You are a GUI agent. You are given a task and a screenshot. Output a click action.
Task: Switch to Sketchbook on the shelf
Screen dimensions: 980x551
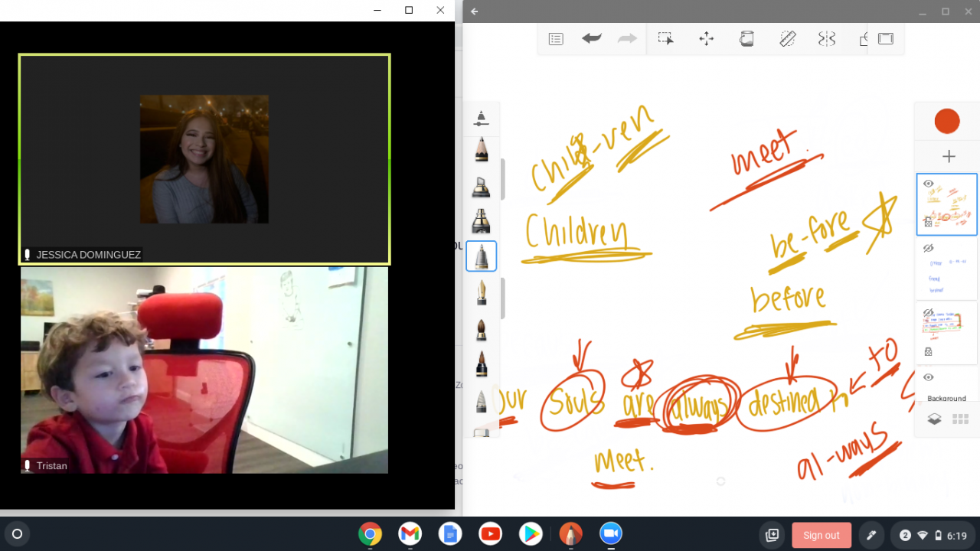click(x=570, y=534)
